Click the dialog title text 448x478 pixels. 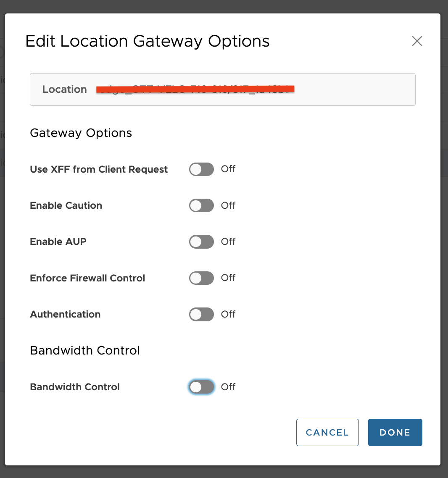(x=148, y=41)
